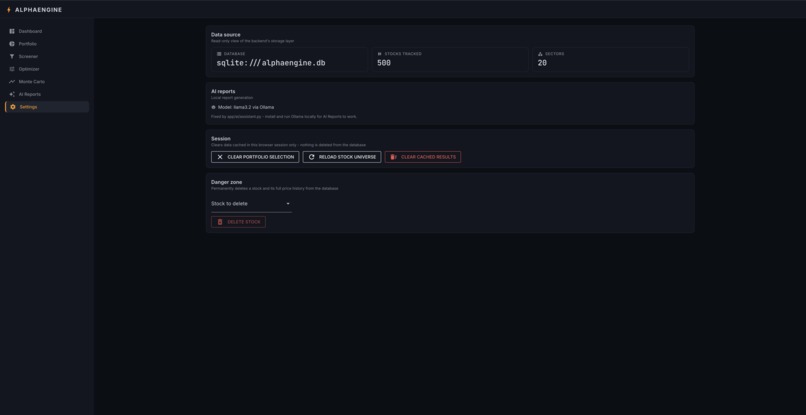Go to the Portfolio section
This screenshot has width=806, height=415.
[47, 44]
